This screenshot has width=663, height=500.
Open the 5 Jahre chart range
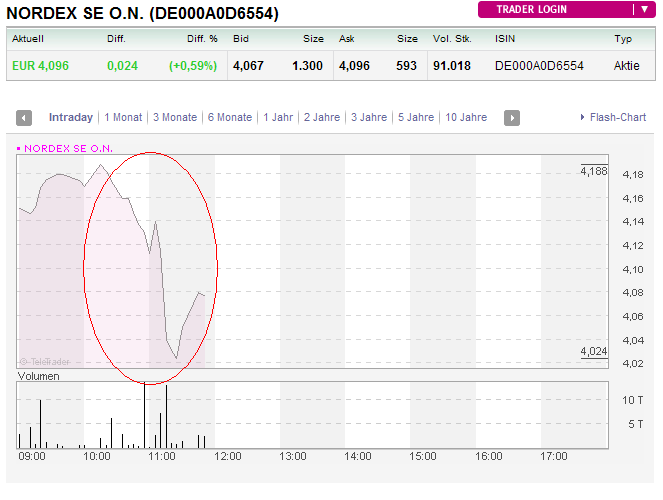(415, 118)
